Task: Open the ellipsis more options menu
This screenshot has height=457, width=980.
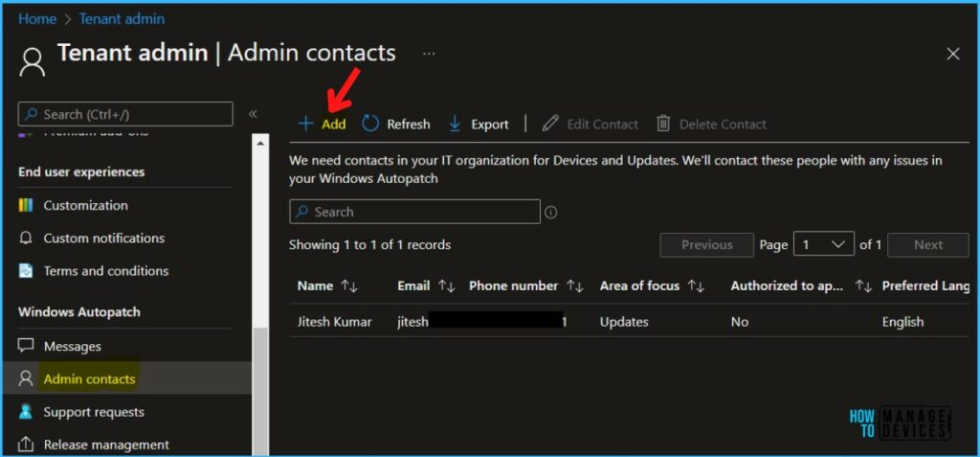Action: [x=429, y=54]
